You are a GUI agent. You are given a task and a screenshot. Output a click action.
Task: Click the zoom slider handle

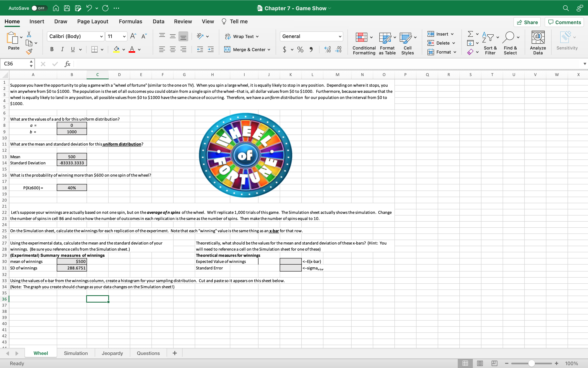(x=532, y=363)
